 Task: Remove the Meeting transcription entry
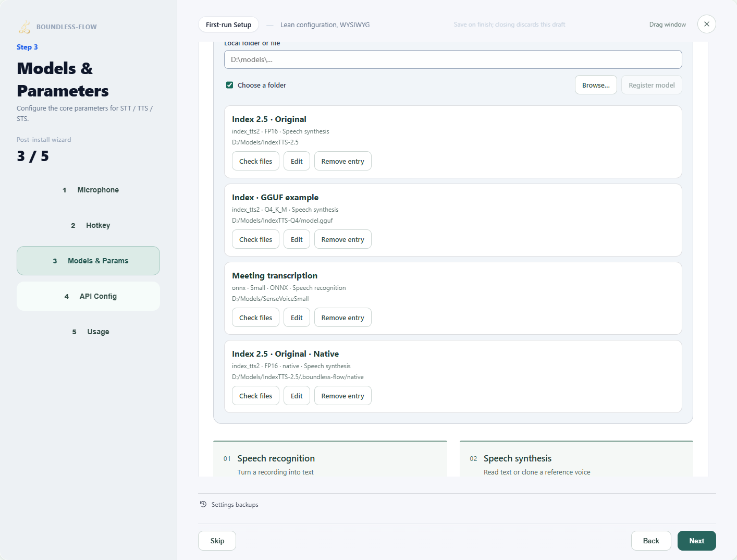[343, 318]
